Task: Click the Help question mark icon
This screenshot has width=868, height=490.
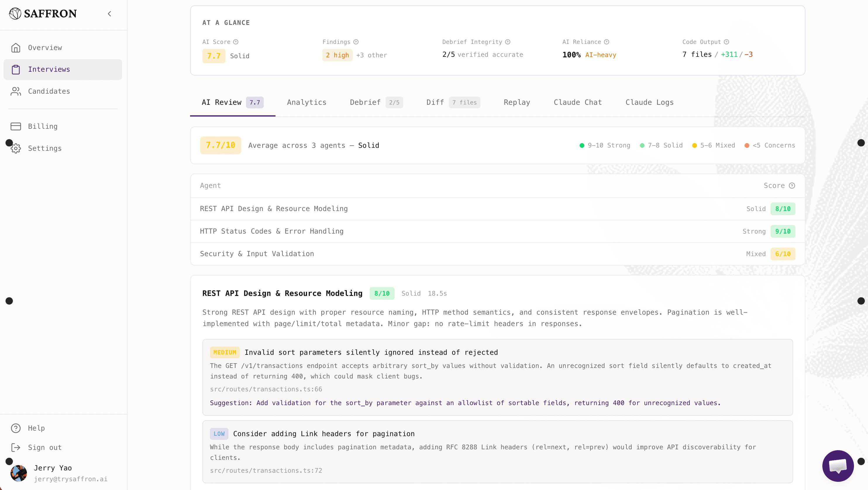Action: tap(16, 428)
